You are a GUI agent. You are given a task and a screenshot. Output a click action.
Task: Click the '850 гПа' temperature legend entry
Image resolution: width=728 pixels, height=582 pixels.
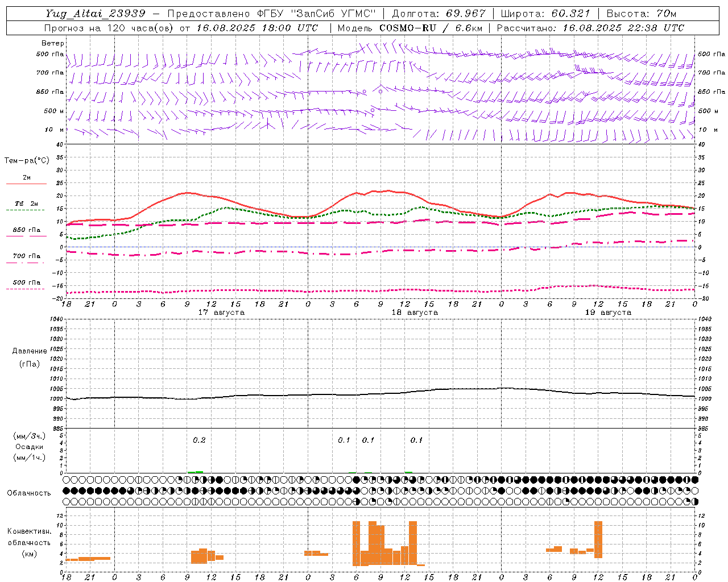coord(27,230)
